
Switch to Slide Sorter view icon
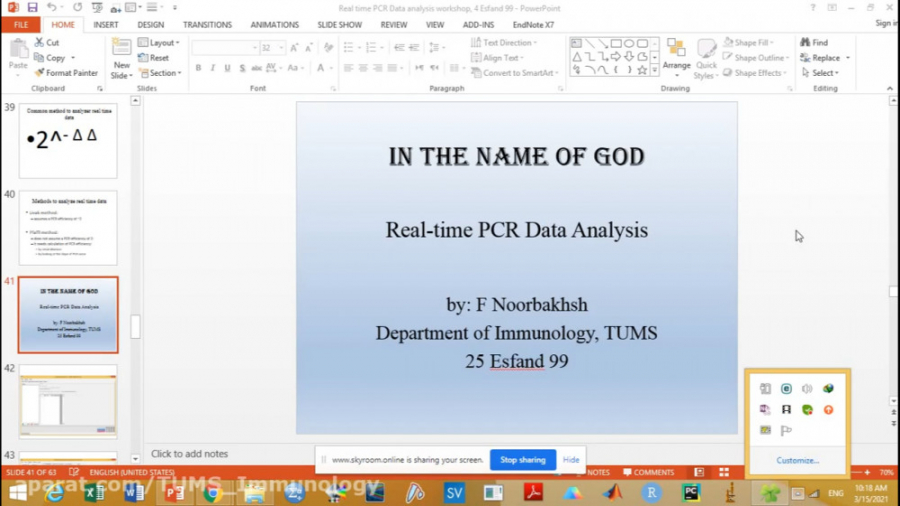(x=724, y=472)
